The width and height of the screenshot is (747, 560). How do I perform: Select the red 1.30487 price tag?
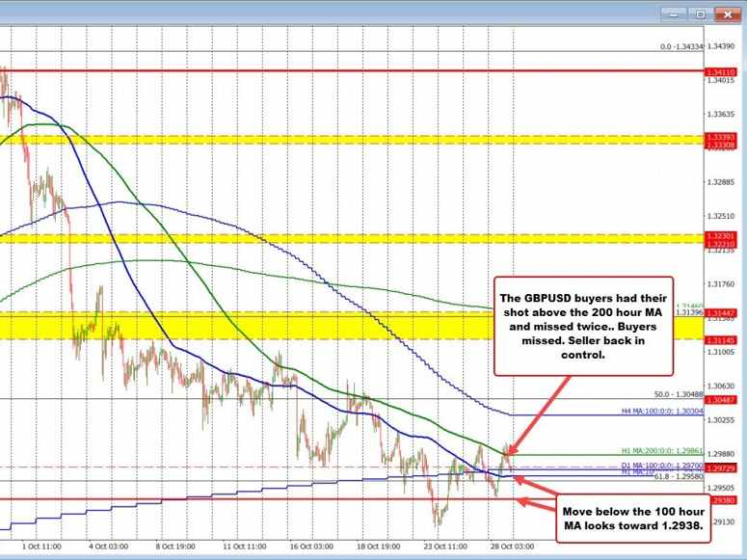[x=721, y=400]
